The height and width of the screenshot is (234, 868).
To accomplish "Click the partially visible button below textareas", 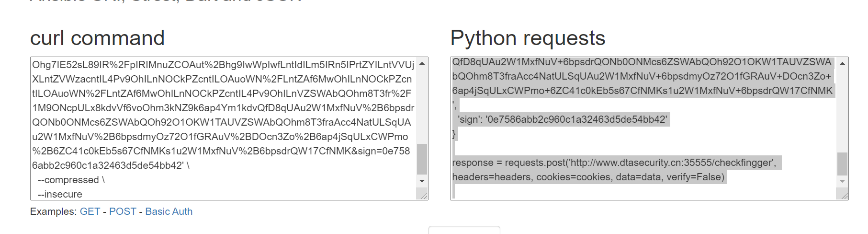I will point(464,230).
